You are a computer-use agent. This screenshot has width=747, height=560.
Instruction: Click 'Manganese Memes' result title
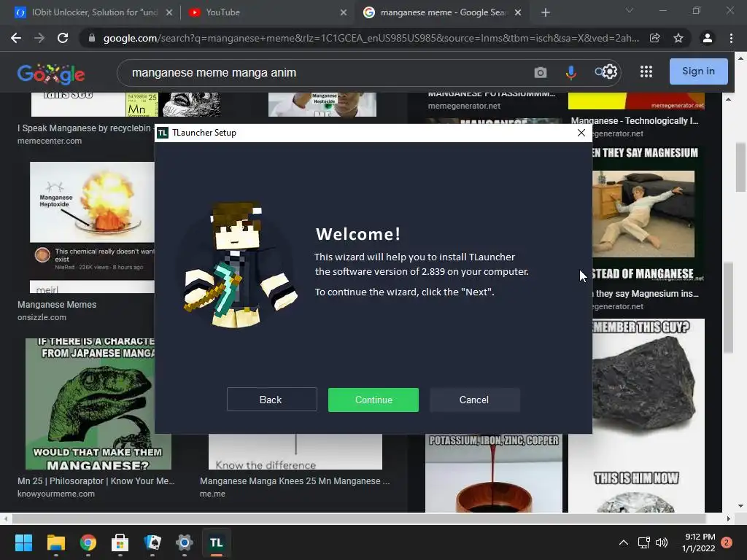(57, 304)
